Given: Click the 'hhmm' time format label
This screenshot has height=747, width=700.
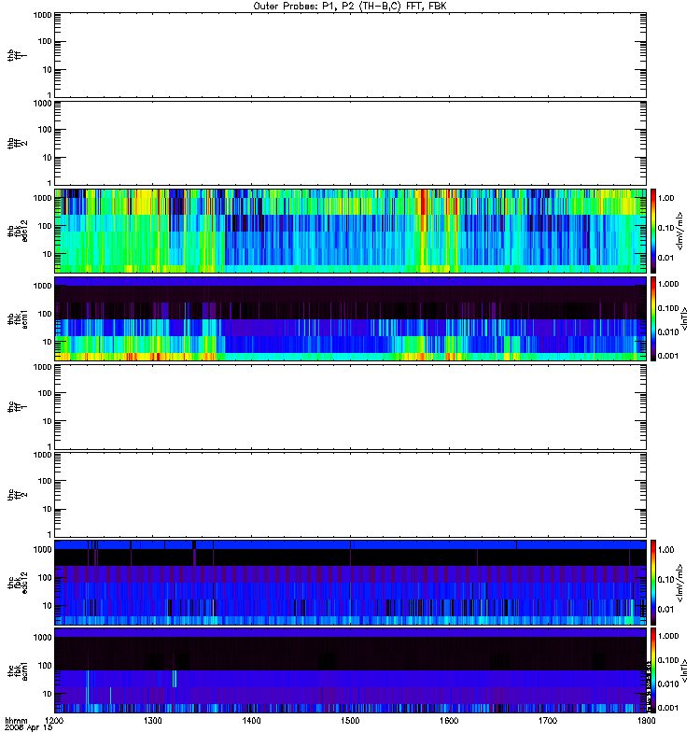Looking at the screenshot, I should tap(16, 721).
